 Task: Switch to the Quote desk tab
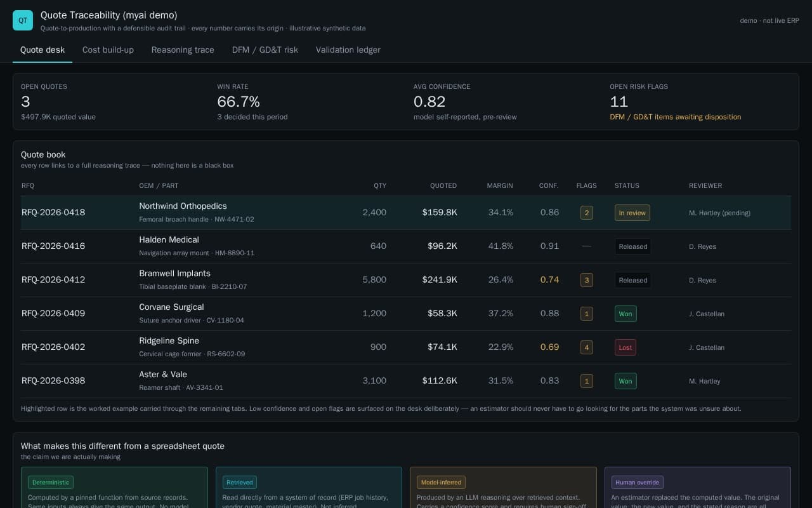point(43,50)
